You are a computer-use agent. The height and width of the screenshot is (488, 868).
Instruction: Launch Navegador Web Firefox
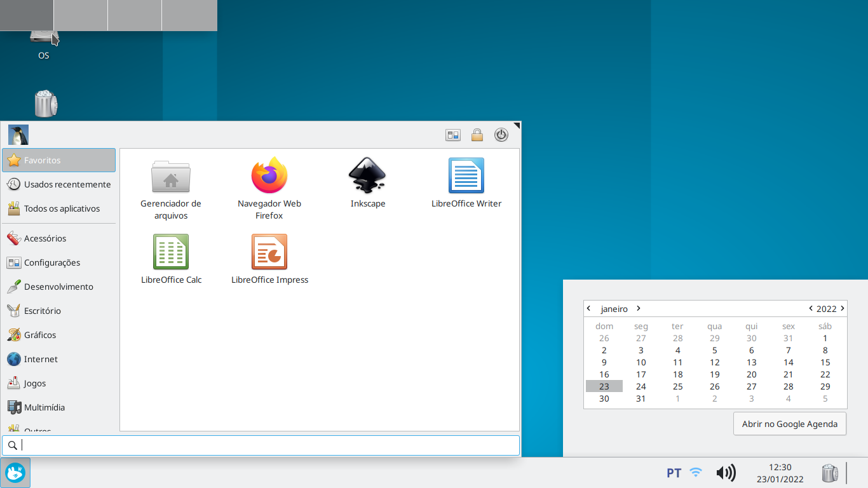pos(269,189)
